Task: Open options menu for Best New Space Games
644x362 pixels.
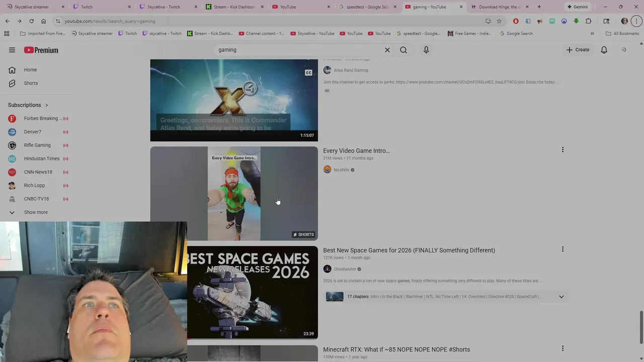Action: point(562,249)
